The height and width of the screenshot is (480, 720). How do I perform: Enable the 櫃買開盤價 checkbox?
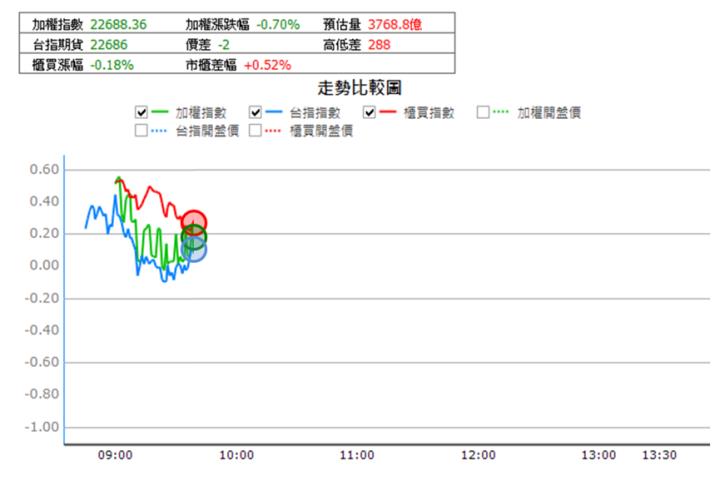coord(255,130)
